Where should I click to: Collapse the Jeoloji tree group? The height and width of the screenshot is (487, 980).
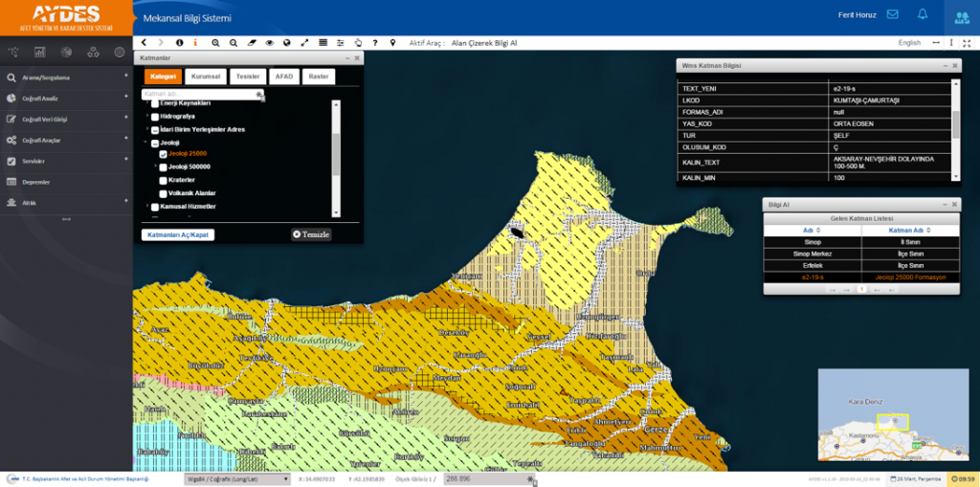click(x=146, y=142)
